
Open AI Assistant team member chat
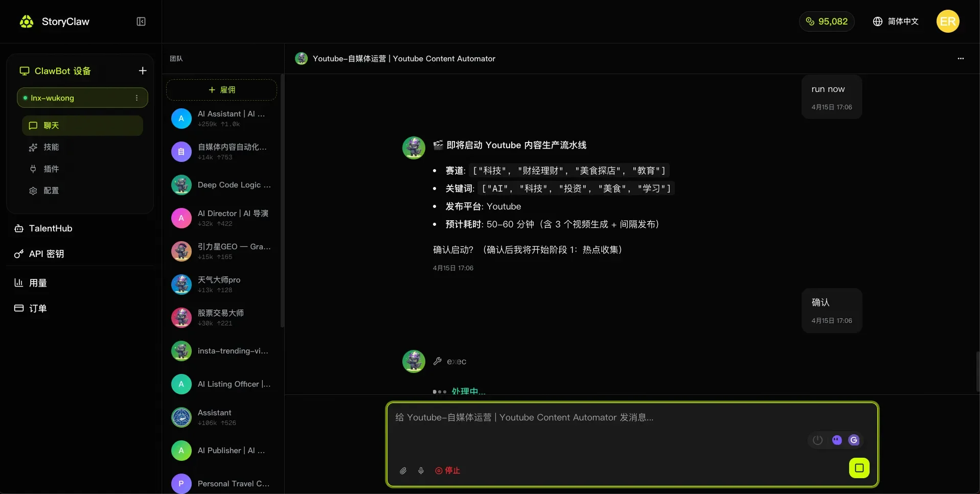(x=221, y=119)
